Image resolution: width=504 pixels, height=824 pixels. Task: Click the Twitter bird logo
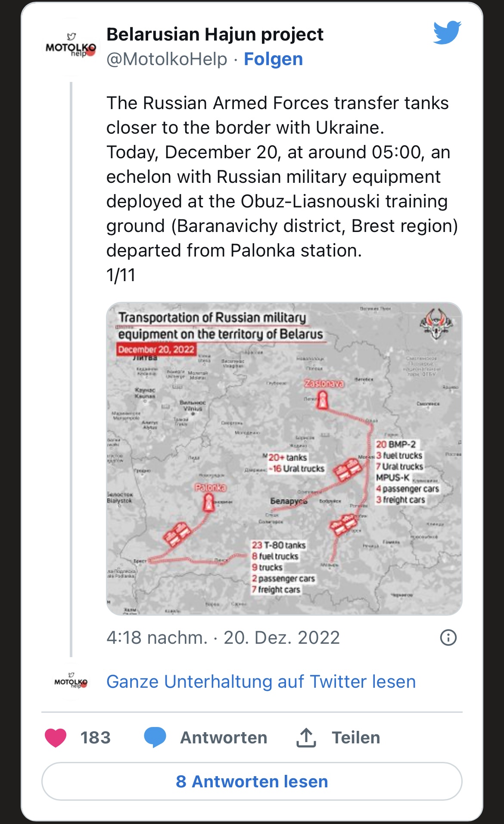tap(447, 32)
